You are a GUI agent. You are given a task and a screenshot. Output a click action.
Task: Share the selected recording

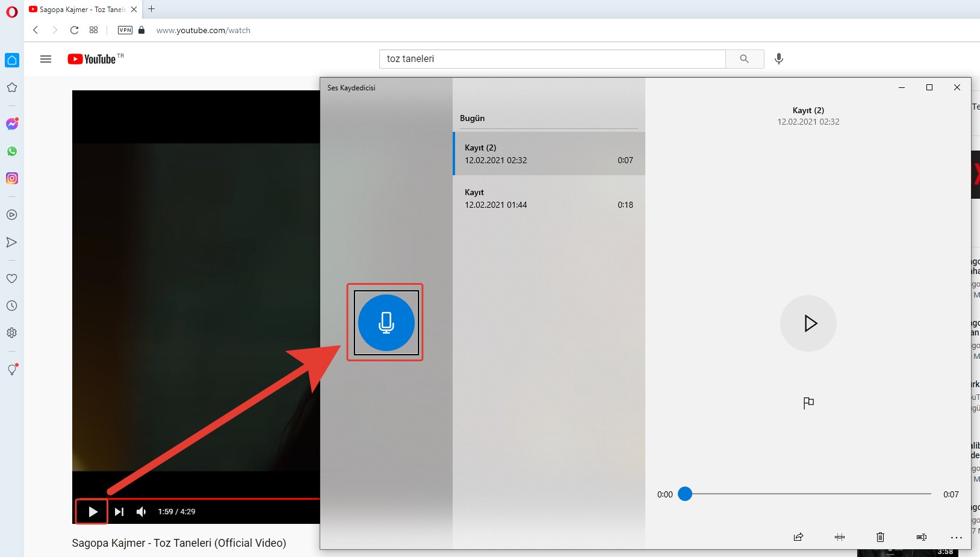click(798, 537)
